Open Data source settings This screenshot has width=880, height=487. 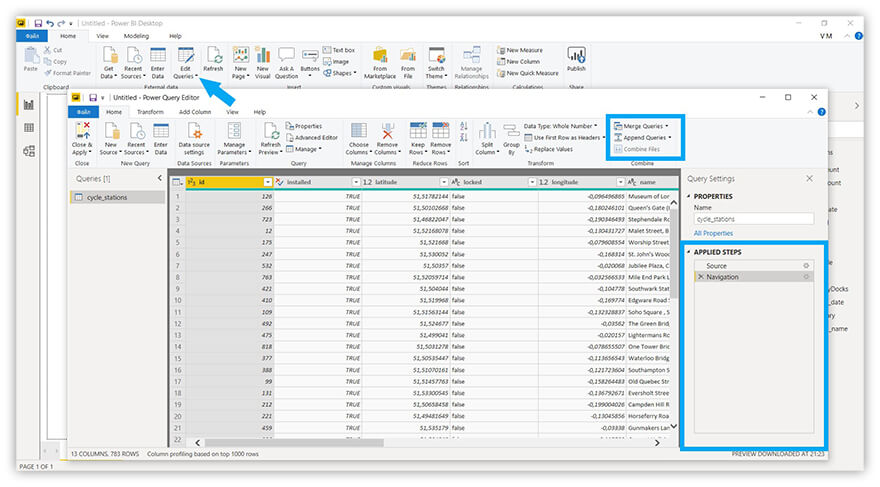[x=194, y=139]
